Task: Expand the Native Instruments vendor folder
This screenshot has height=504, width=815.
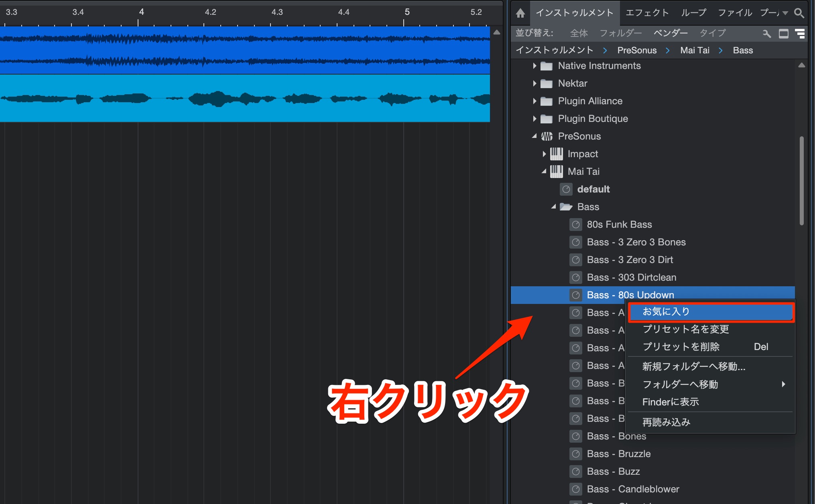Action: [x=535, y=66]
